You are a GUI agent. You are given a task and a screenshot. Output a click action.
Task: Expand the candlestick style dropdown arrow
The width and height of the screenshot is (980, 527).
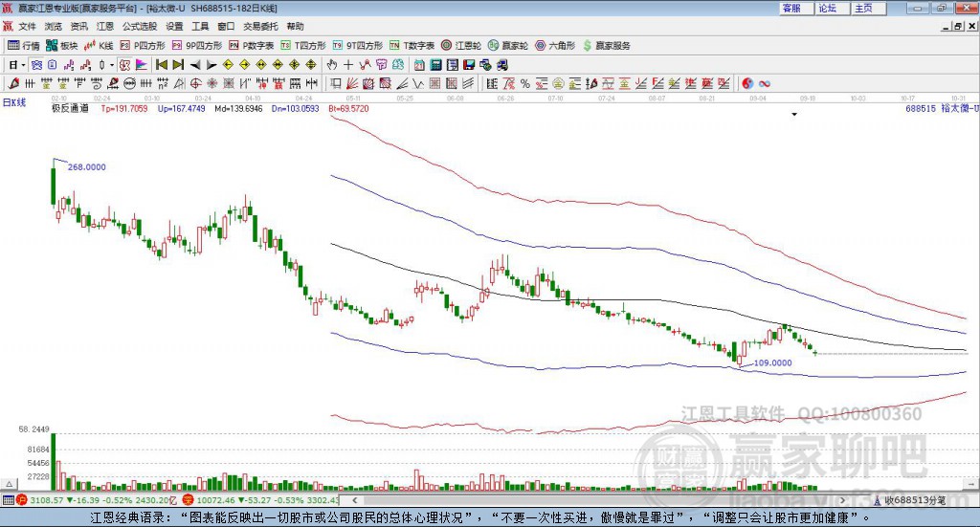click(112, 65)
